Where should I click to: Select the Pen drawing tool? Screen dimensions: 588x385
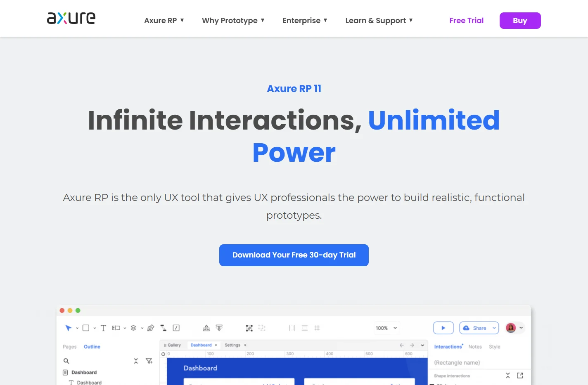click(151, 328)
